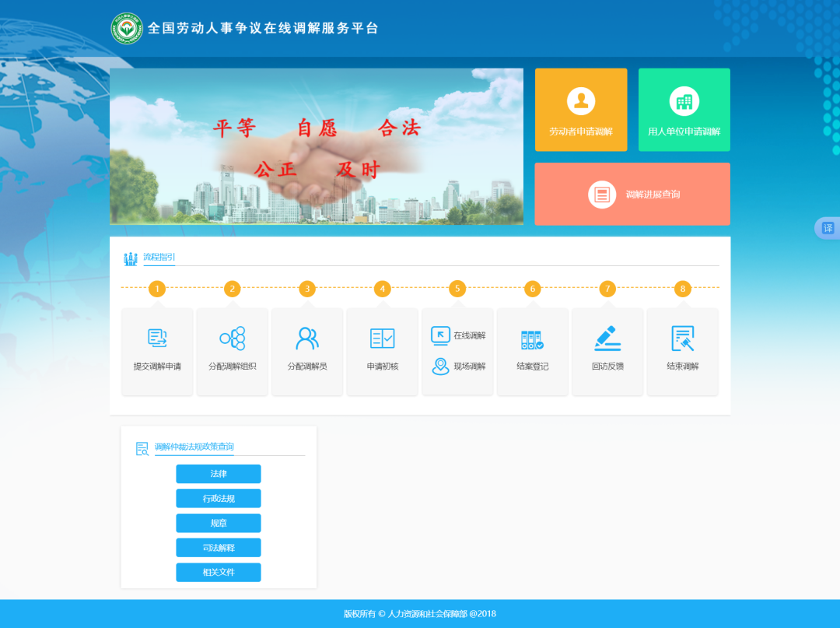
Task: Click the platform logo in header
Action: click(126, 29)
